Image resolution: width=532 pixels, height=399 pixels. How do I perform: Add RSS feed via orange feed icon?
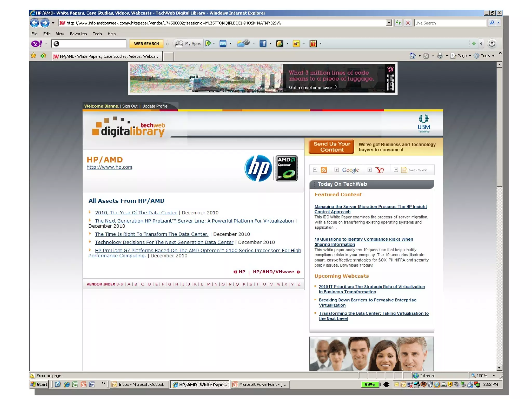click(x=324, y=170)
